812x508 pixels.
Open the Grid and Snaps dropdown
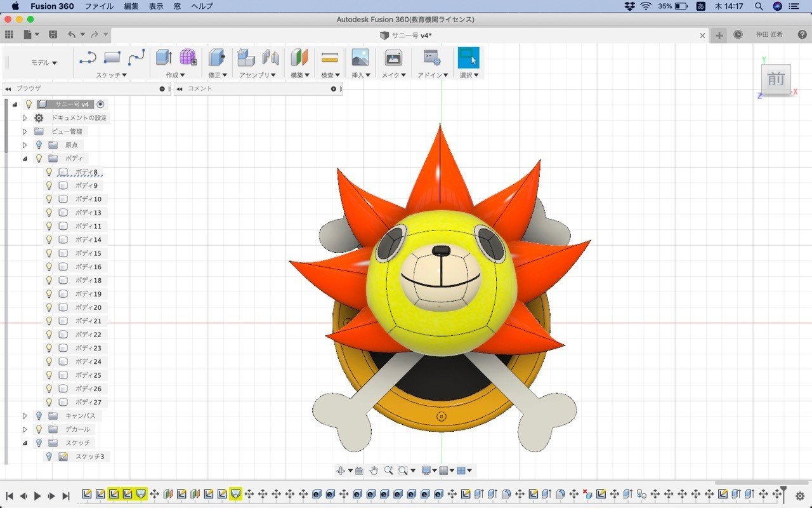(447, 471)
